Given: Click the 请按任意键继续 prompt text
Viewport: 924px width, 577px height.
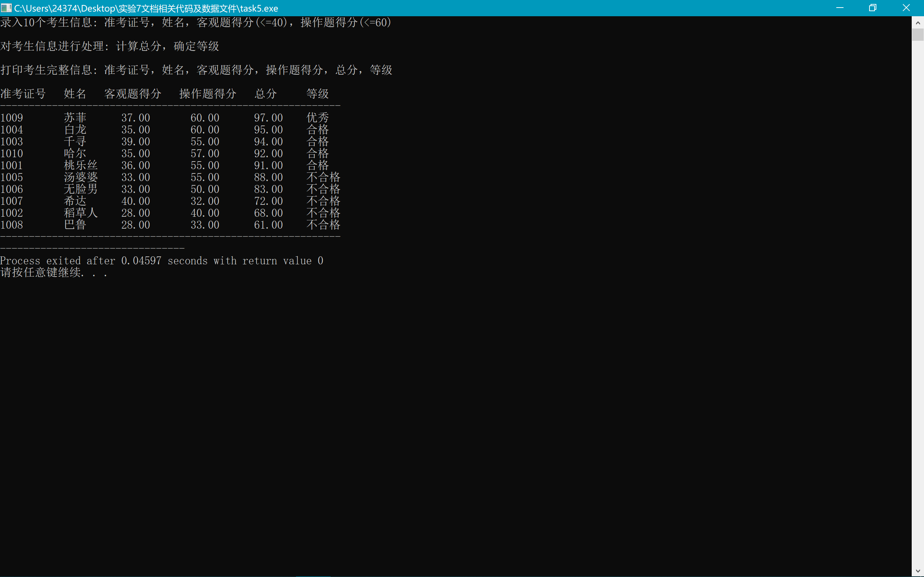Looking at the screenshot, I should click(40, 273).
